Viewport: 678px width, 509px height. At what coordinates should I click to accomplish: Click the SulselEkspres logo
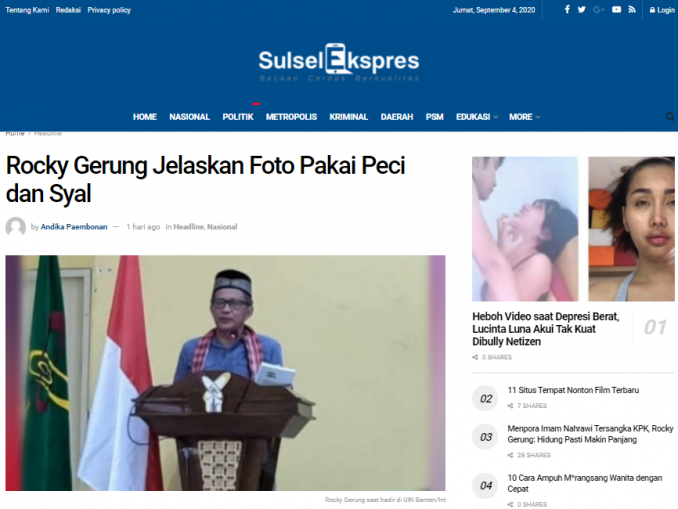click(339, 62)
